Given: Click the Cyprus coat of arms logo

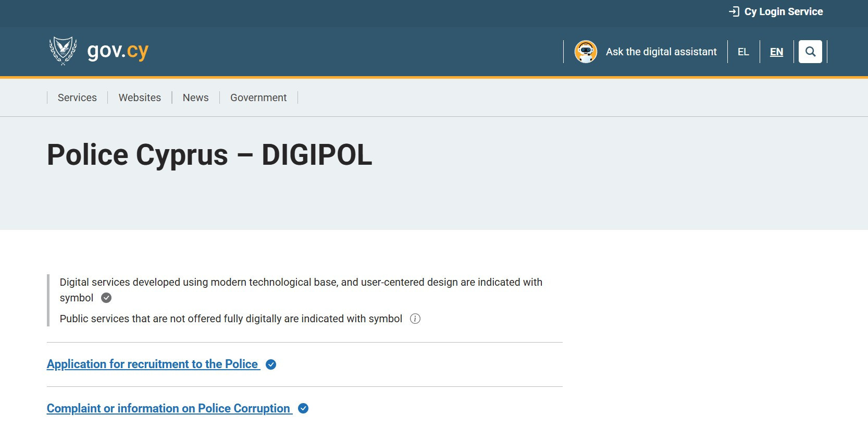Looking at the screenshot, I should pos(63,51).
